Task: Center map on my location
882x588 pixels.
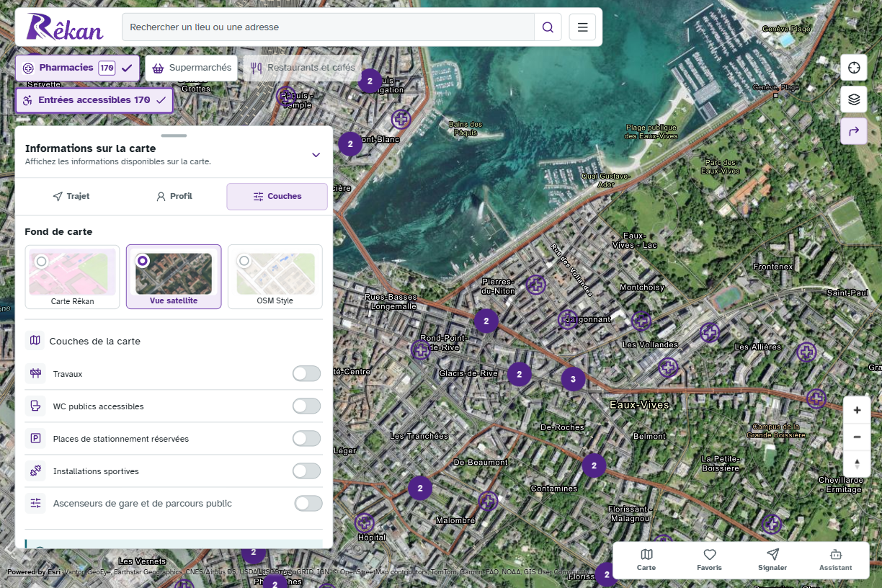Action: [x=854, y=68]
